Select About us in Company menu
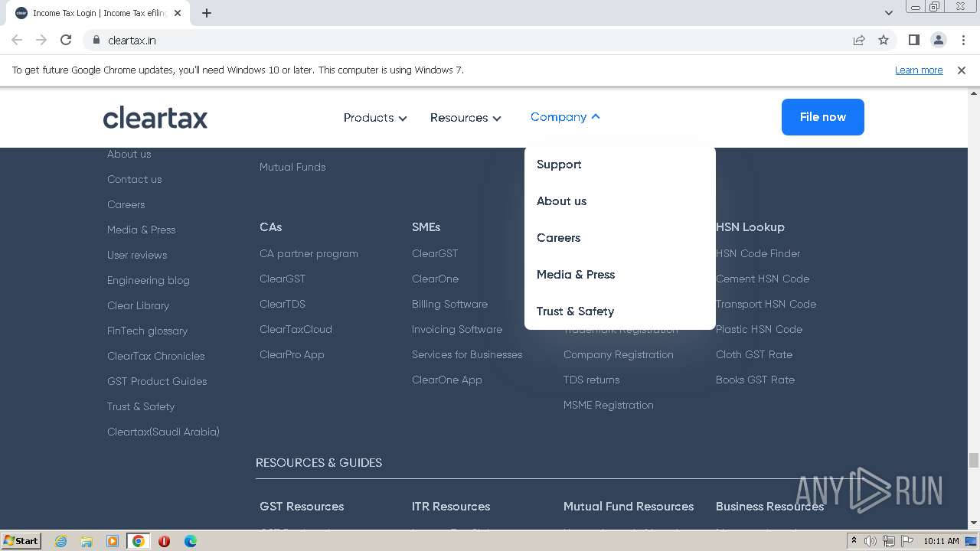This screenshot has height=551, width=980. (561, 201)
